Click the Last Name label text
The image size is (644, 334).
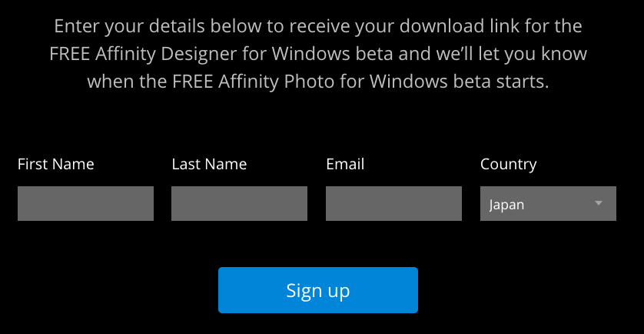pyautogui.click(x=209, y=164)
